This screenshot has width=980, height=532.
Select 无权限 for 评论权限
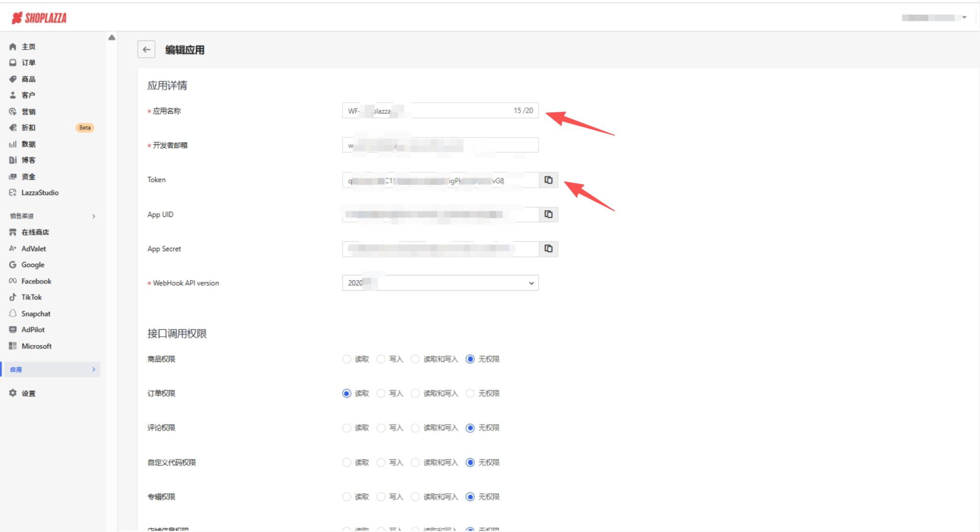point(470,428)
